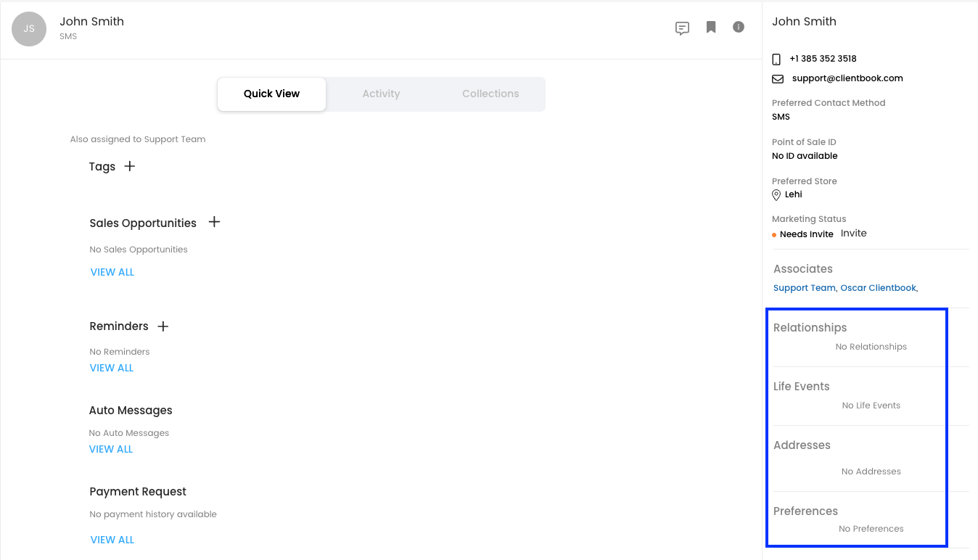
Task: Click Invite next to Needs Invite
Action: point(853,234)
